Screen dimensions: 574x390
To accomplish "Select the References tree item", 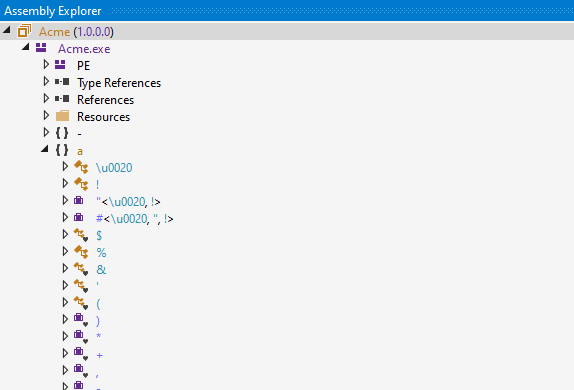I will pyautogui.click(x=105, y=100).
